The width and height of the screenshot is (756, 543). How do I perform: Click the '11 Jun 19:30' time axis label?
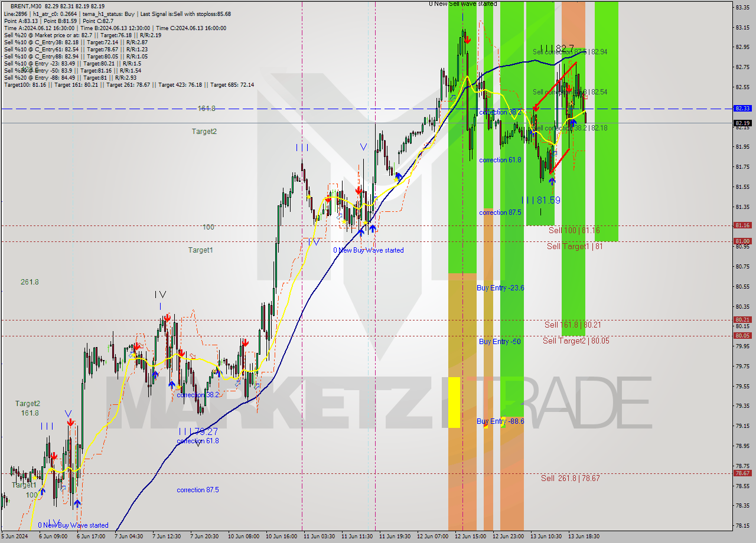[x=395, y=537]
